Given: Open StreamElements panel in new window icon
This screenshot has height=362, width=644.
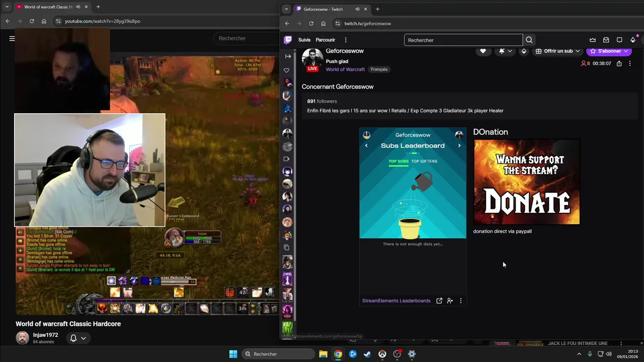Looking at the screenshot, I should (439, 301).
